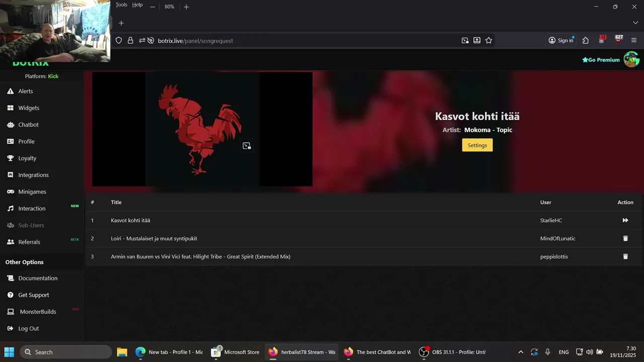The image size is (644, 362).
Task: Open the extension showing badge 627
Action: pyautogui.click(x=619, y=40)
